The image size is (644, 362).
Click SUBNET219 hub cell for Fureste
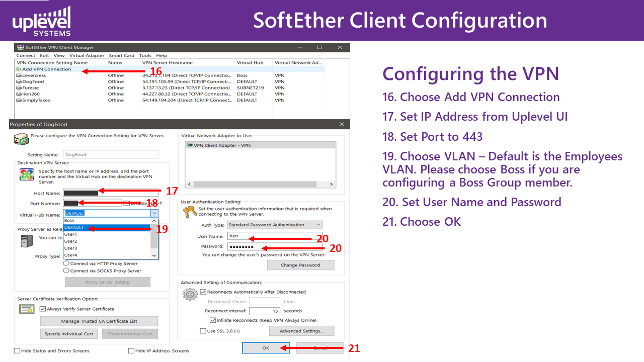point(250,88)
